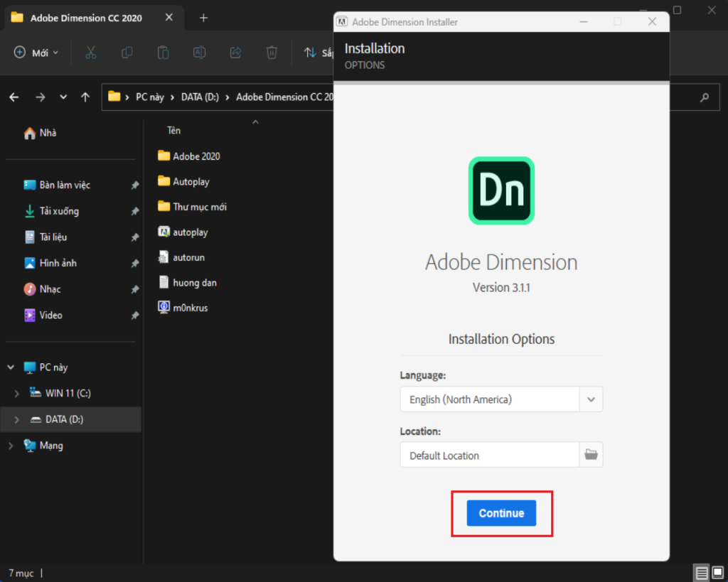Add a new Explorer tab

[203, 18]
